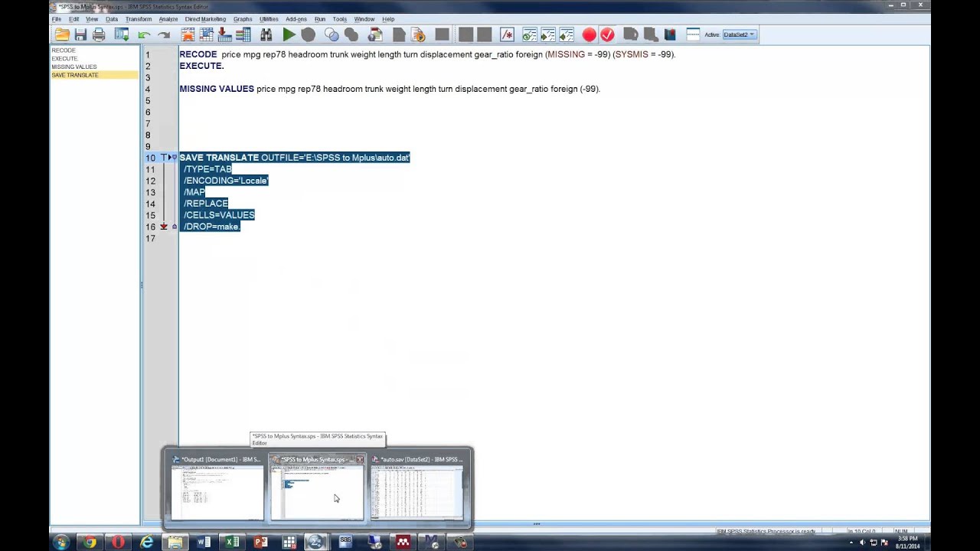
Task: Switch to Output1 window thumbnail
Action: (217, 488)
